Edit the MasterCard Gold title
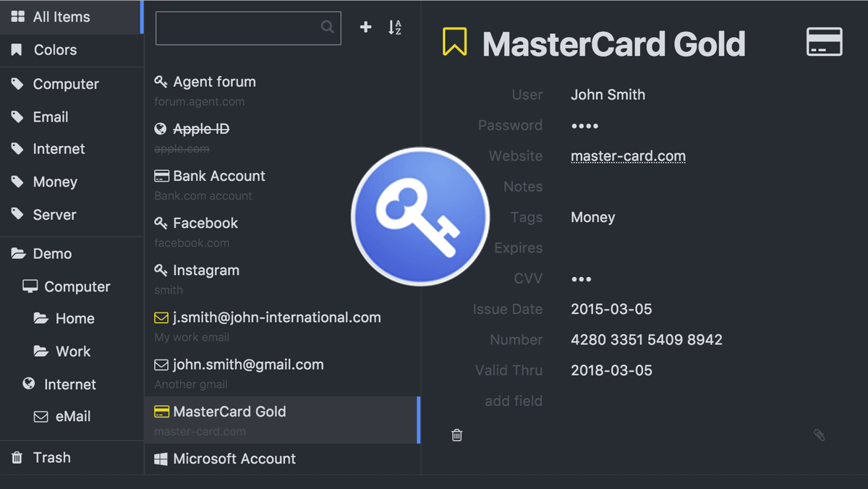 [x=613, y=43]
